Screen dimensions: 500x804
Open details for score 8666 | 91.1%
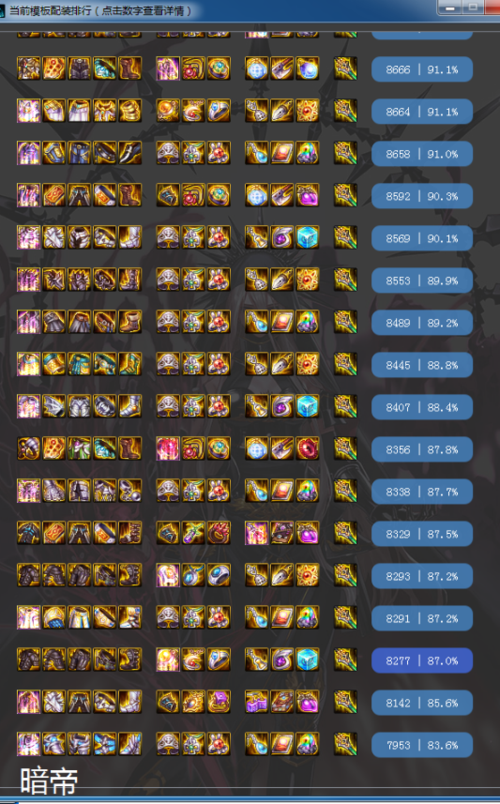tap(422, 69)
